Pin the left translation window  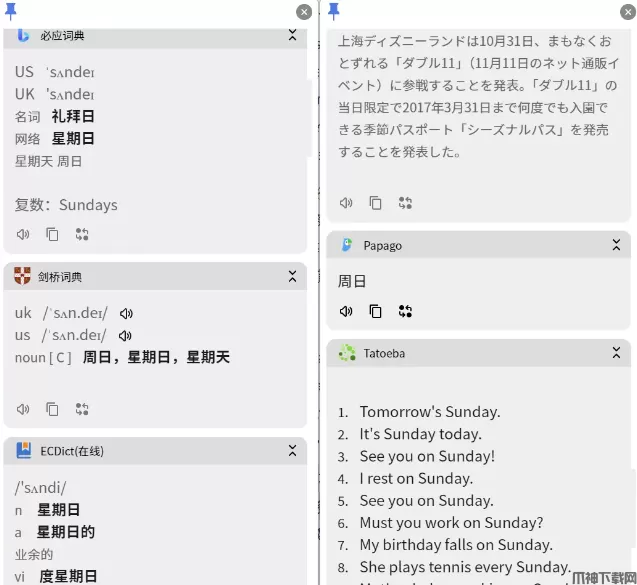[11, 11]
